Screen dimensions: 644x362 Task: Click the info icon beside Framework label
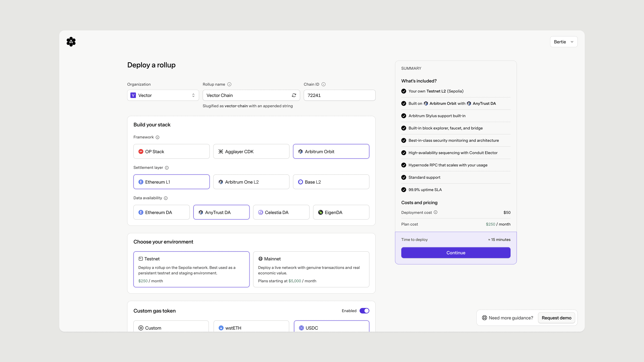(157, 137)
